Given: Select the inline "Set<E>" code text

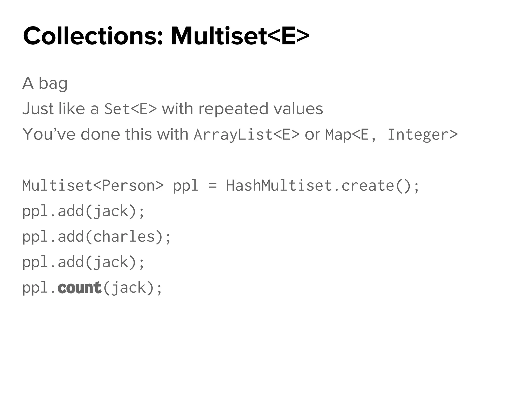Looking at the screenshot, I should point(130,109).
